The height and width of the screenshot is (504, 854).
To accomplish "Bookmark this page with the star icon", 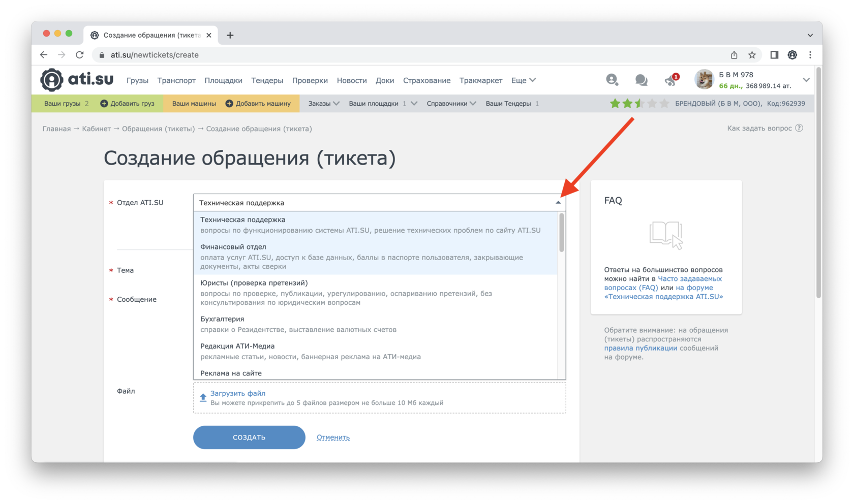I will tap(752, 55).
